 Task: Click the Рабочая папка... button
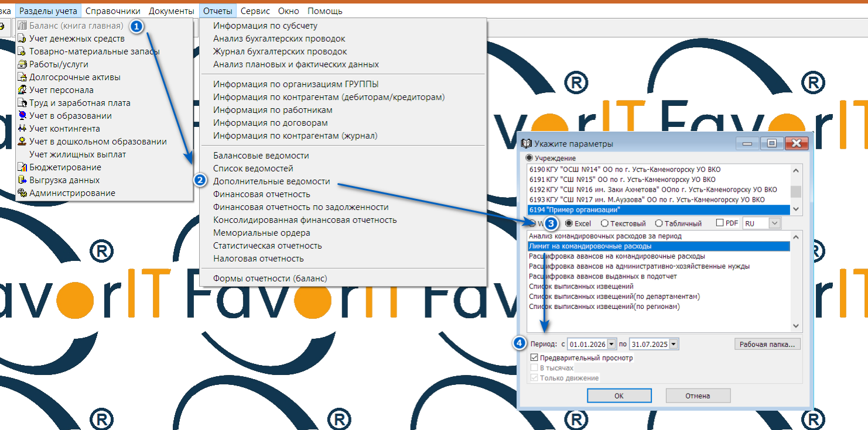(767, 344)
